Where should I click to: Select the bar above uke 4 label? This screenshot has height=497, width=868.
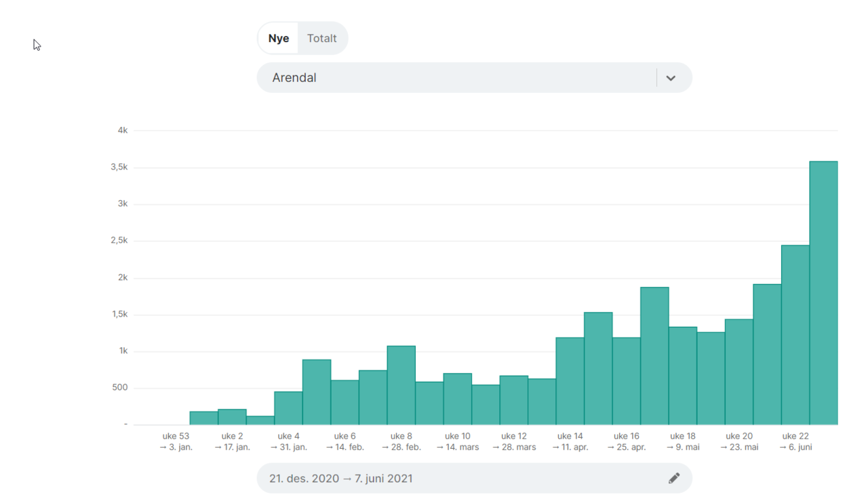288,408
